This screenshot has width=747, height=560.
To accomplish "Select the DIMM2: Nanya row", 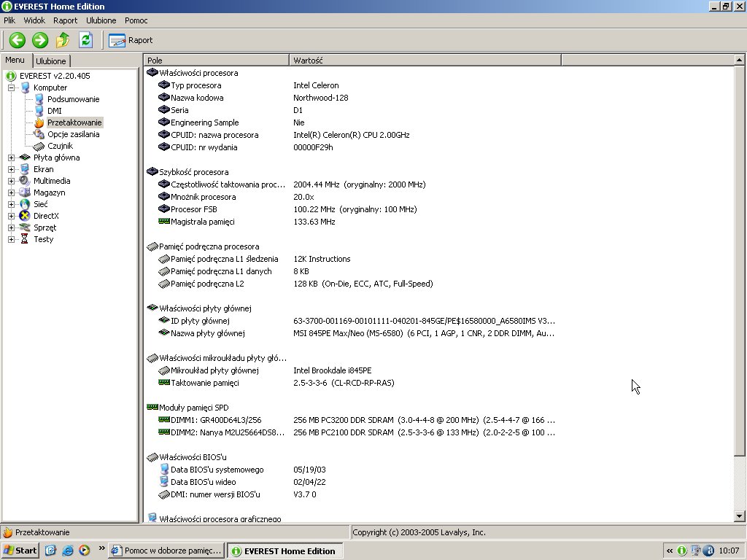I will (352, 432).
